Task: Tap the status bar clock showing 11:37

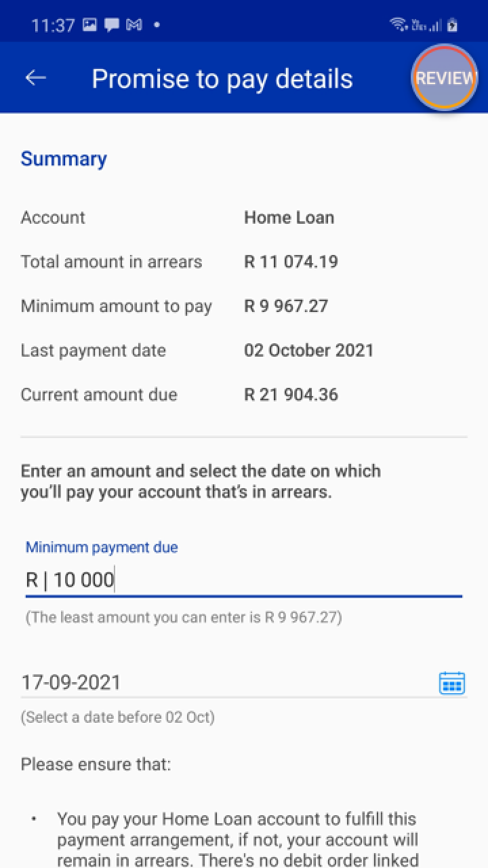Action: (x=52, y=25)
